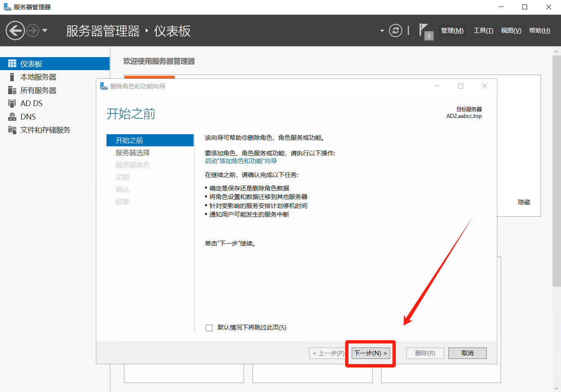Open the 启动"添加角色和功能"向导 link
This screenshot has height=392, width=561.
coord(241,161)
